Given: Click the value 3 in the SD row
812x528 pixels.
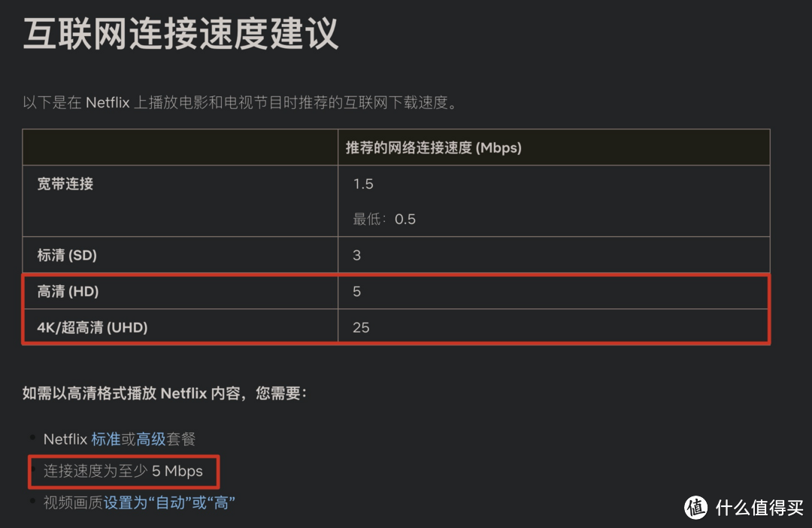Looking at the screenshot, I should coord(357,256).
